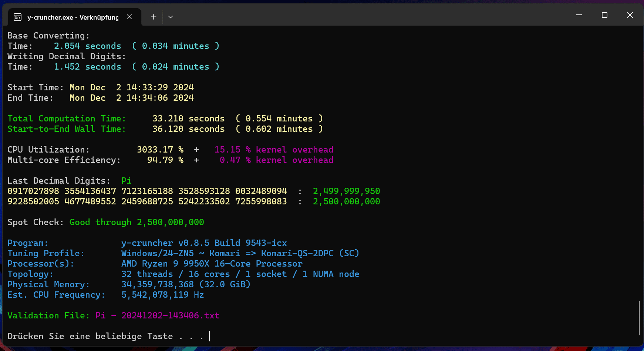Click the terminal icon in the tab
The width and height of the screenshot is (644, 351).
point(17,17)
